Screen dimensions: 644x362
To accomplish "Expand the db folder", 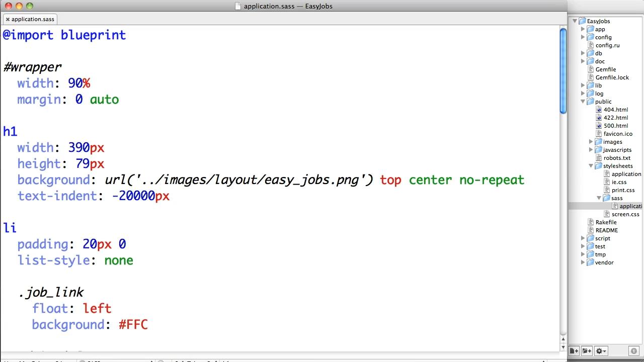I will (583, 53).
